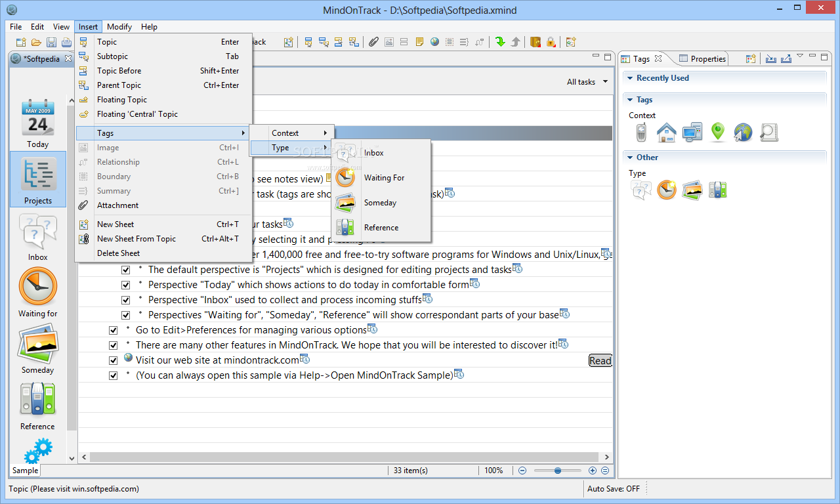The height and width of the screenshot is (504, 840).
Task: Click the globe hyperlink toolbar icon
Action: (x=434, y=42)
